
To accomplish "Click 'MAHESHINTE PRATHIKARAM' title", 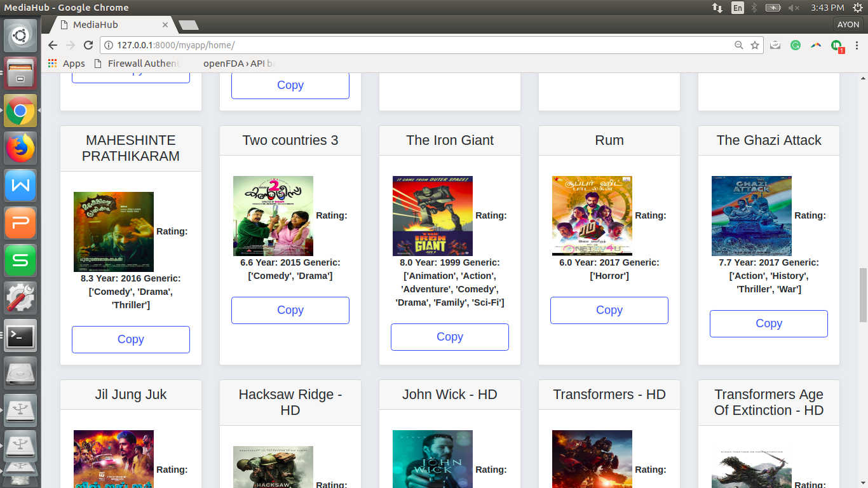I will click(x=131, y=148).
